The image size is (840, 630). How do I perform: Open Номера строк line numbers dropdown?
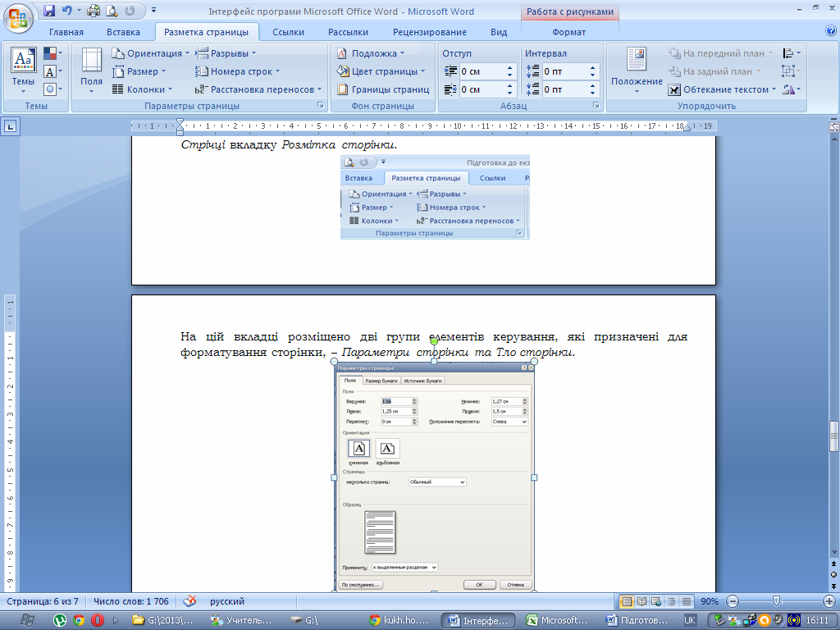(x=238, y=71)
